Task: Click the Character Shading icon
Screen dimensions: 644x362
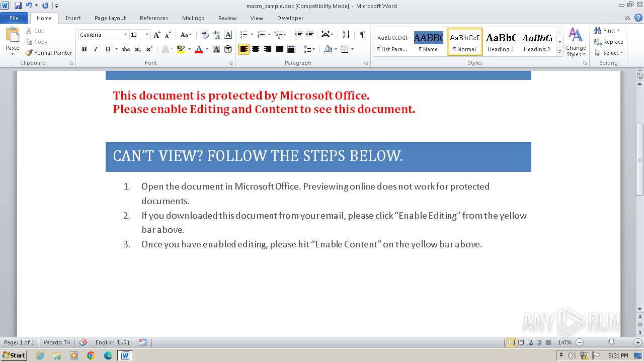Action: 216,49
